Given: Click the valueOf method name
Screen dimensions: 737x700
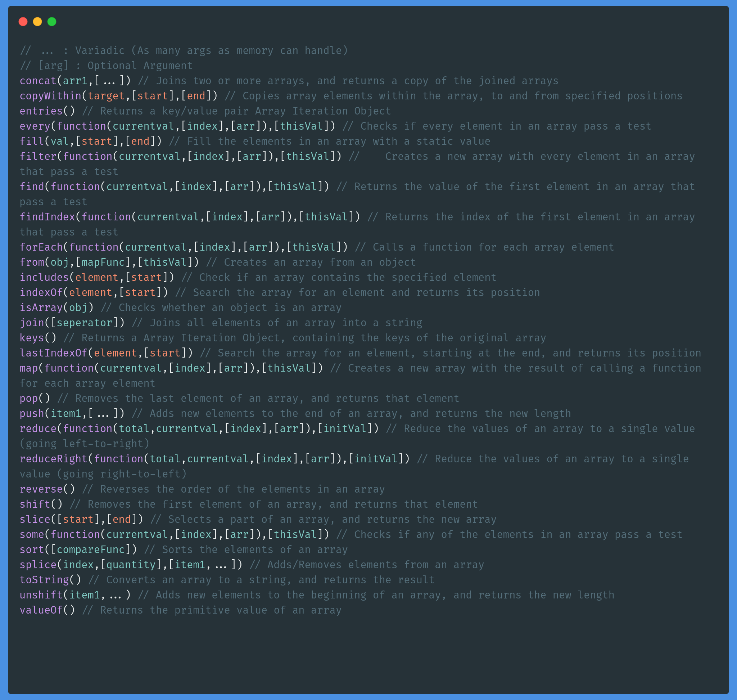Looking at the screenshot, I should tap(41, 610).
